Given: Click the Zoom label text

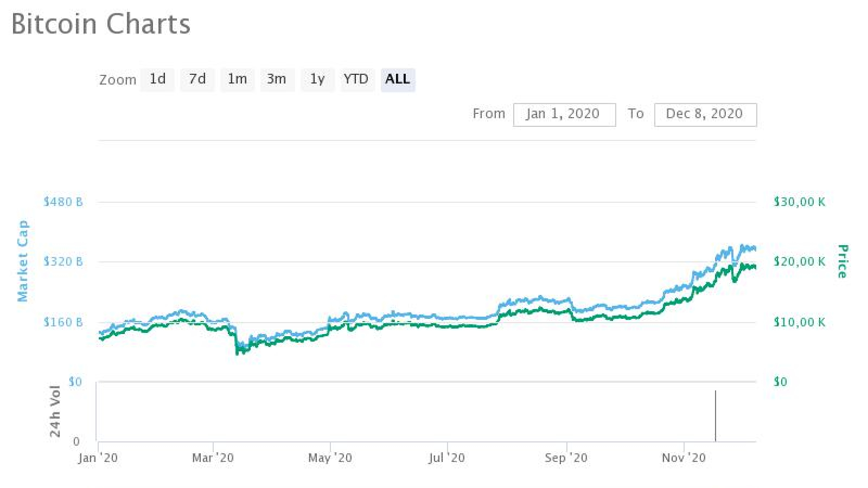Looking at the screenshot, I should [118, 80].
